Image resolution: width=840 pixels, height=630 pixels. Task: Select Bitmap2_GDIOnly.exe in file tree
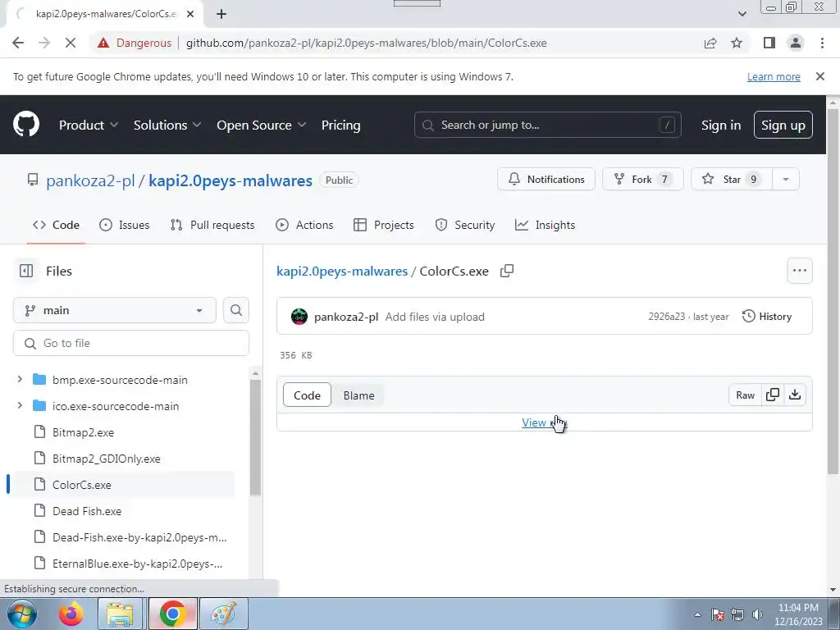(x=106, y=459)
